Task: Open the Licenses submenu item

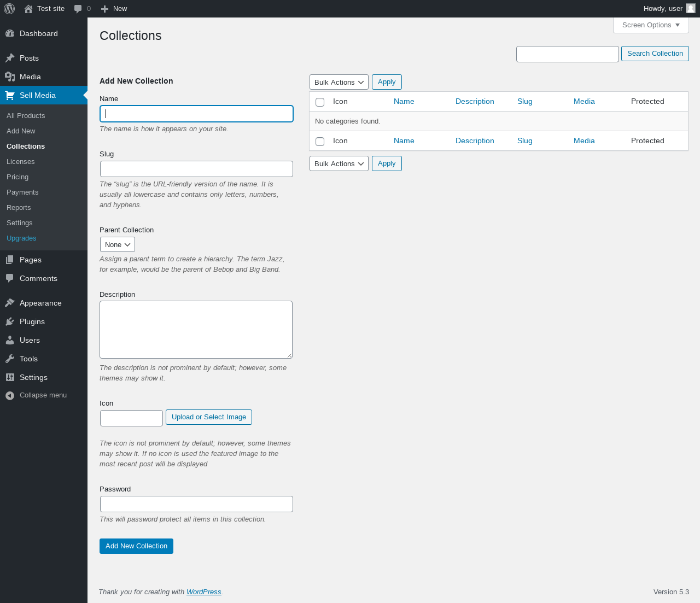Action: [x=21, y=162]
